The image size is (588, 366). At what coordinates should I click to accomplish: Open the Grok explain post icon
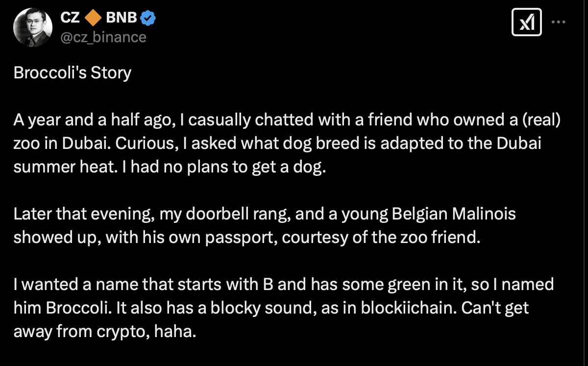tap(527, 23)
